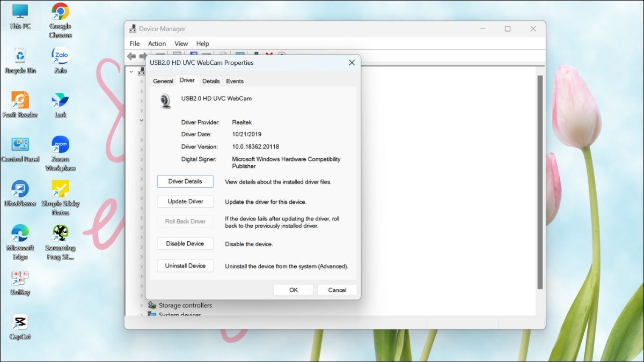The image size is (644, 362).
Task: Launch CapCut from the desktop
Action: coord(20,328)
